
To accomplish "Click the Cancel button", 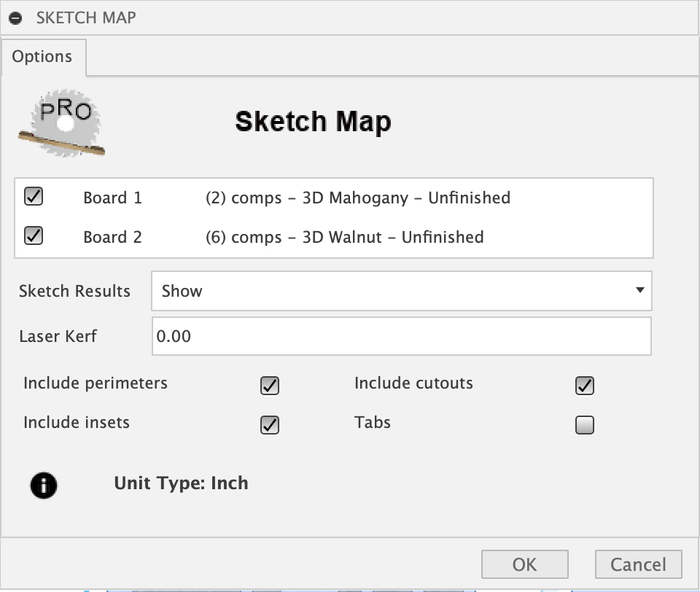I will coord(639,564).
